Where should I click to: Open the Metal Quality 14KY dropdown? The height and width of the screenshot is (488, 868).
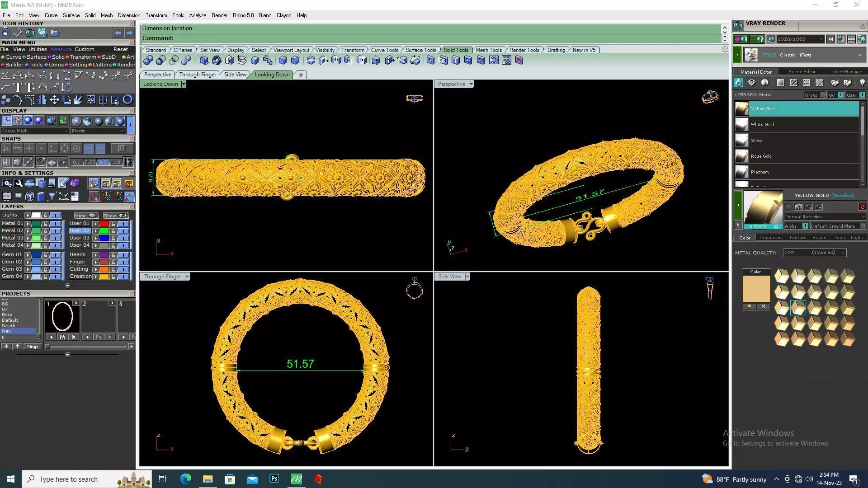click(x=815, y=253)
